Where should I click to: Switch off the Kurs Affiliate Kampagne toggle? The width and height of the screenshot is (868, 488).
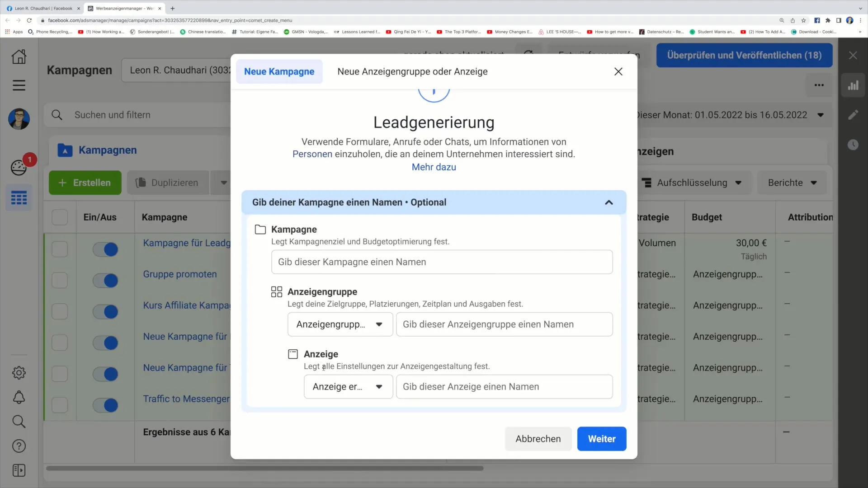click(x=105, y=312)
